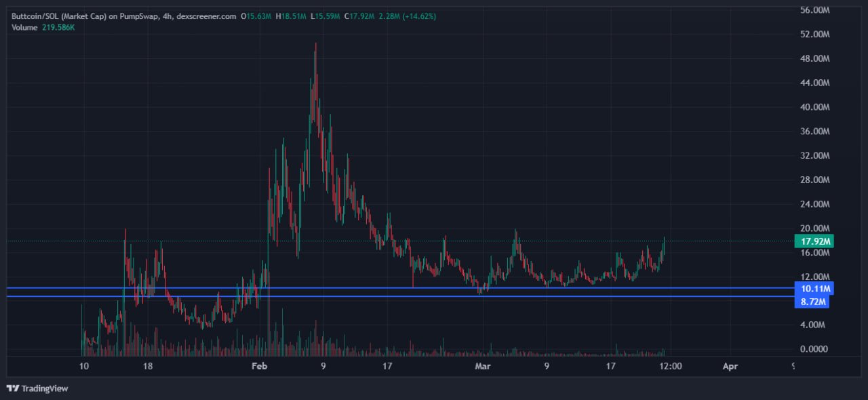The image size is (868, 400).
Task: Click the 20.00M price axis label
Action: click(x=814, y=228)
